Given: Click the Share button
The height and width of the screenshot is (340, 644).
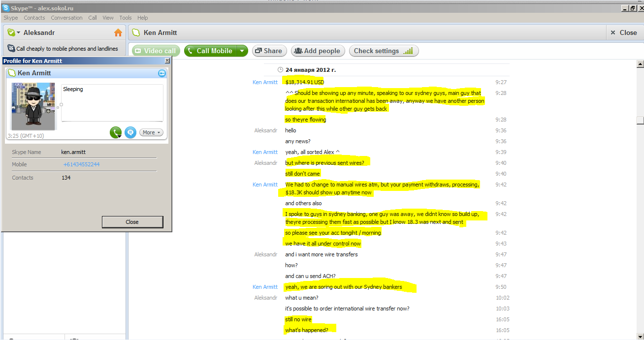Looking at the screenshot, I should pyautogui.click(x=269, y=51).
